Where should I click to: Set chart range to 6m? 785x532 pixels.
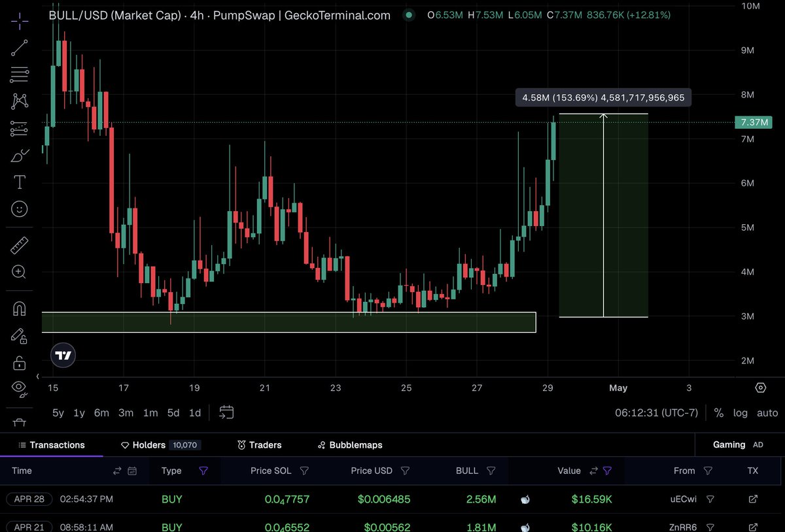(101, 413)
